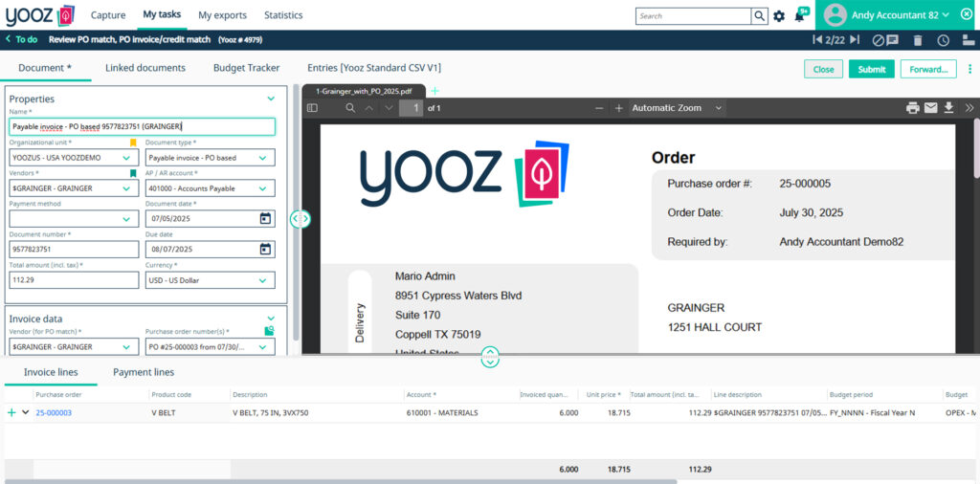The width and height of the screenshot is (980, 484).
Task: Click the Yooz logo in the header
Action: click(40, 15)
